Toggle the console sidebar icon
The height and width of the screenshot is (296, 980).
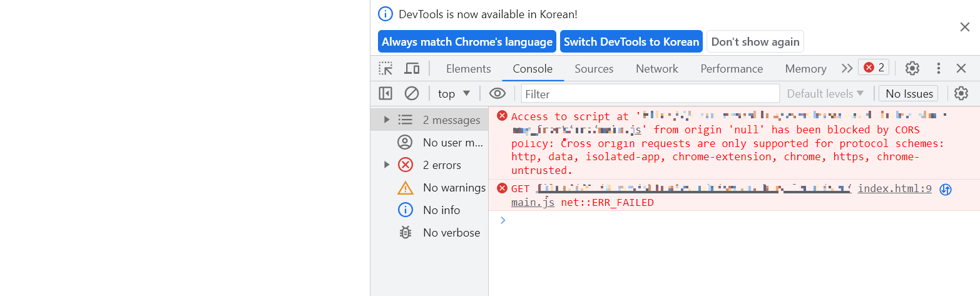[385, 93]
